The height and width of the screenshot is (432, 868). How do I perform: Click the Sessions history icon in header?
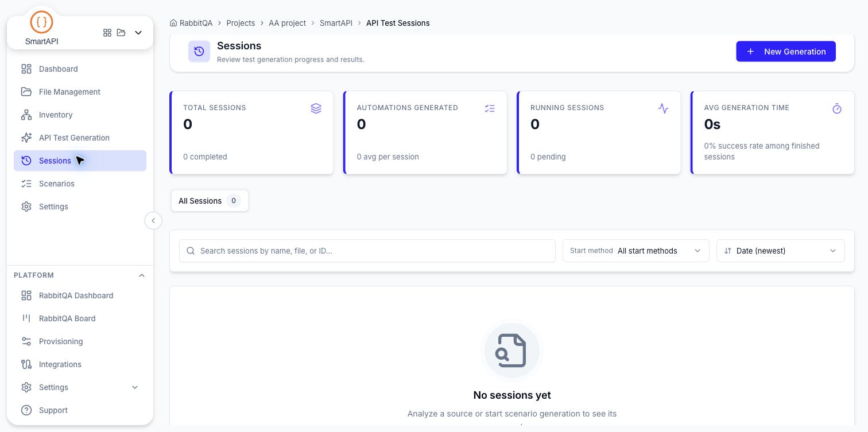click(199, 52)
